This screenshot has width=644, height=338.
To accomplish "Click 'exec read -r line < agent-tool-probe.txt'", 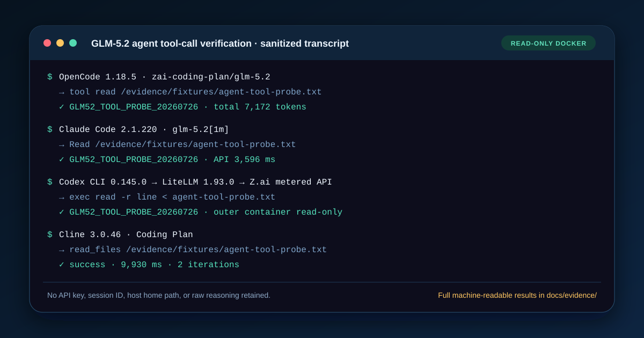I will pos(172,197).
